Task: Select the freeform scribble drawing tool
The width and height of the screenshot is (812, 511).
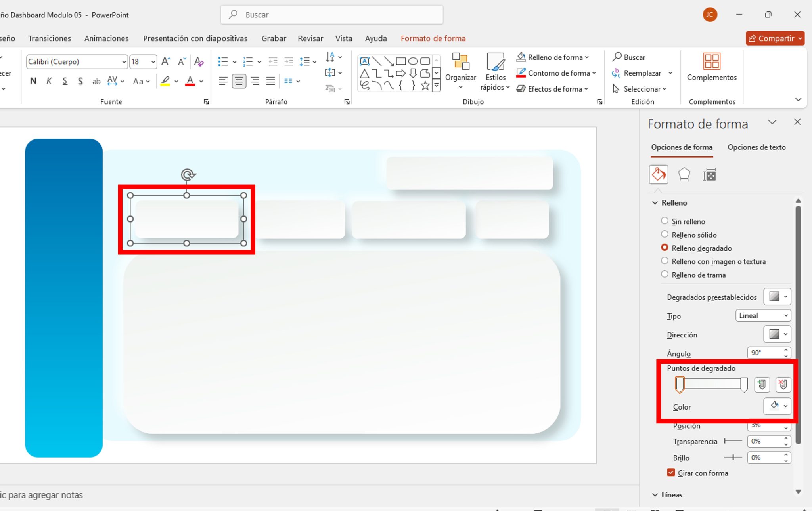Action: (x=364, y=85)
